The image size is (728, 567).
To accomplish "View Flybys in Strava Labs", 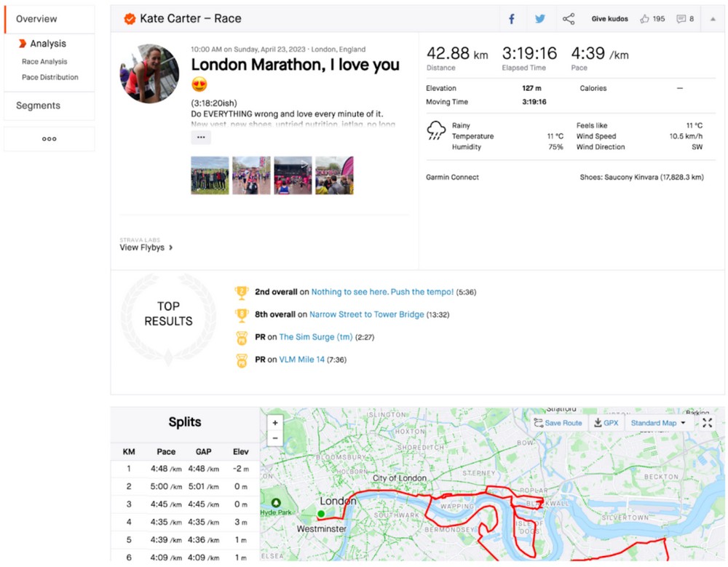I will (146, 247).
